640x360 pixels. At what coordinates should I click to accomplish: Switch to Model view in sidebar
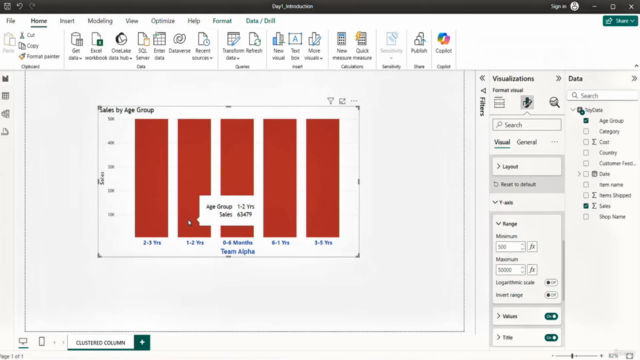[x=6, y=114]
